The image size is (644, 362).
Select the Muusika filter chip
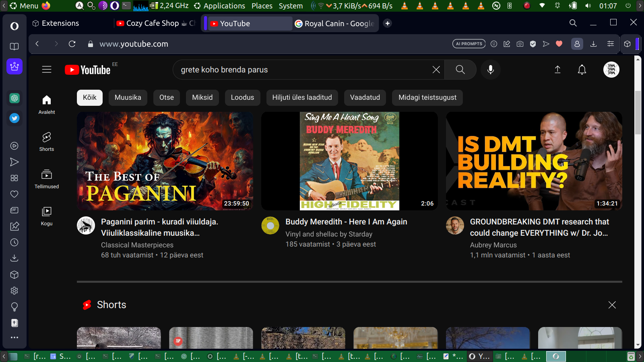(128, 97)
